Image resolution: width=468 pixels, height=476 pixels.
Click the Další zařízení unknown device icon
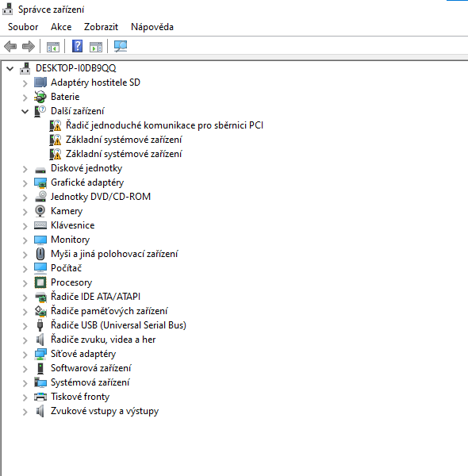(x=40, y=111)
